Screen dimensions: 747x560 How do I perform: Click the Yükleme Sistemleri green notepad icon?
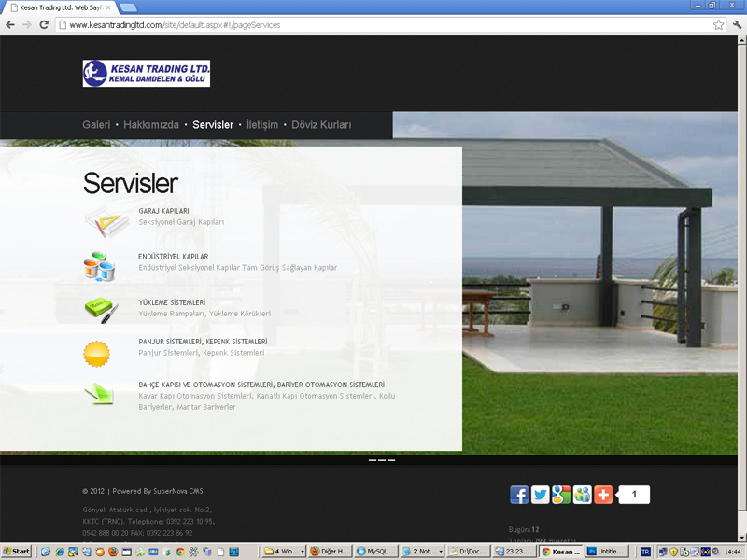[101, 311]
